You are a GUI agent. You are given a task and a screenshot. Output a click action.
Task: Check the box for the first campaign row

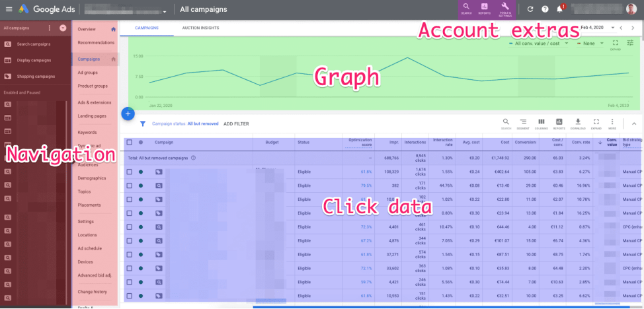point(130,172)
